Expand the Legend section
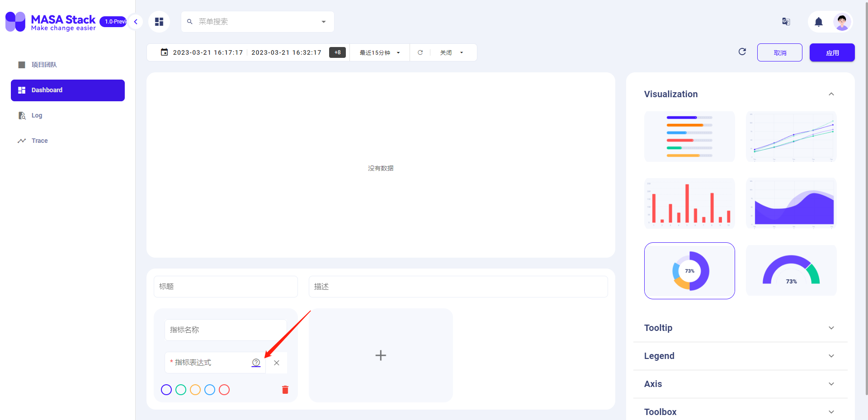The width and height of the screenshot is (868, 420). click(740, 356)
